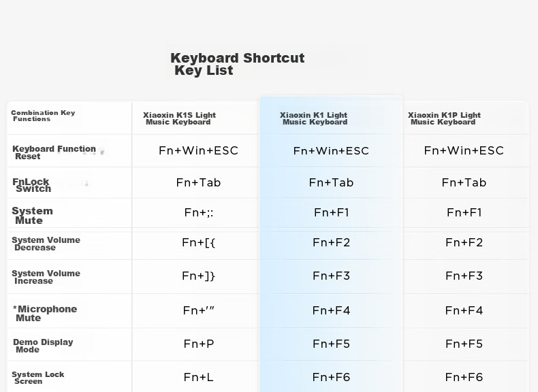The height and width of the screenshot is (392, 538).
Task: Click 'Fn+F6' in the K1 column
Action: click(331, 377)
